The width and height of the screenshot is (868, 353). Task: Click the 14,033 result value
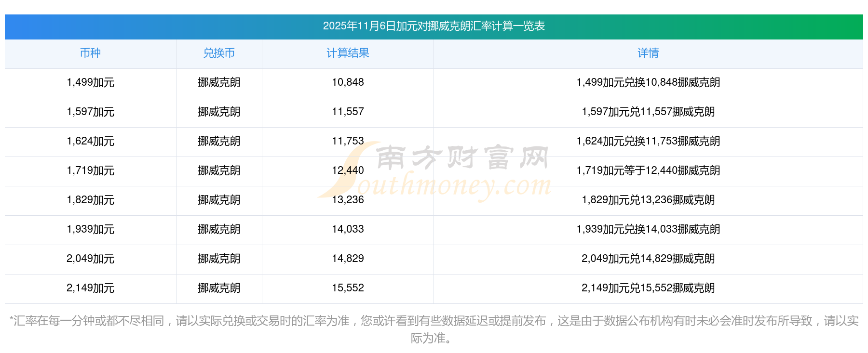(x=348, y=229)
